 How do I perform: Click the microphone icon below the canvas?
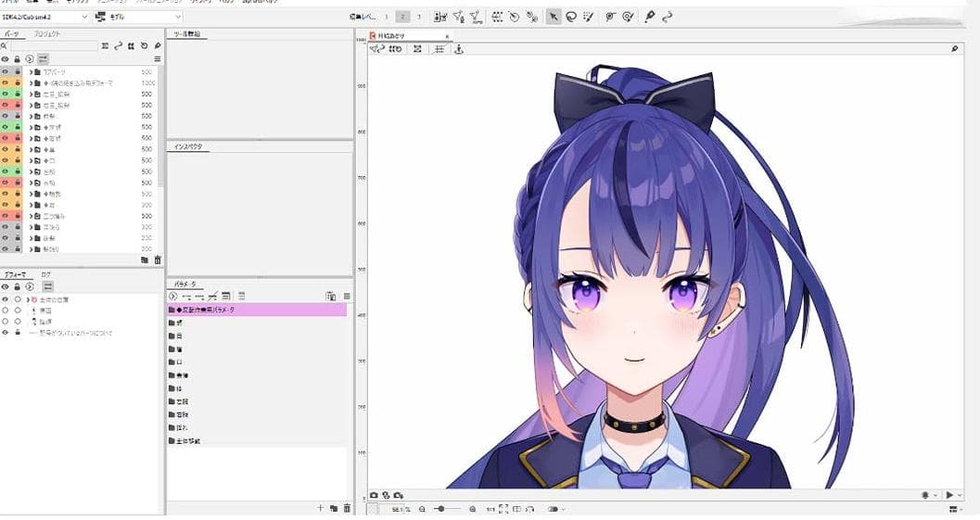click(925, 495)
